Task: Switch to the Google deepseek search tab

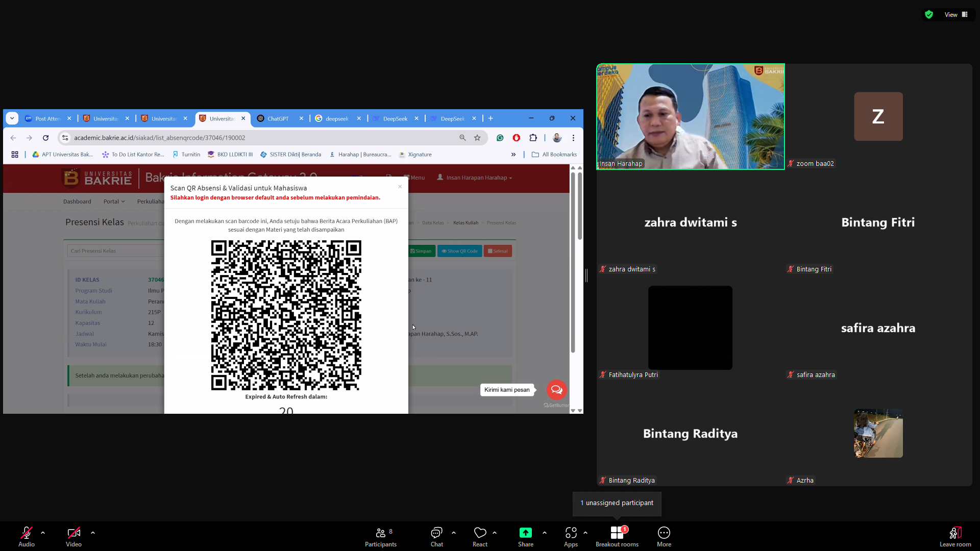Action: [x=338, y=118]
